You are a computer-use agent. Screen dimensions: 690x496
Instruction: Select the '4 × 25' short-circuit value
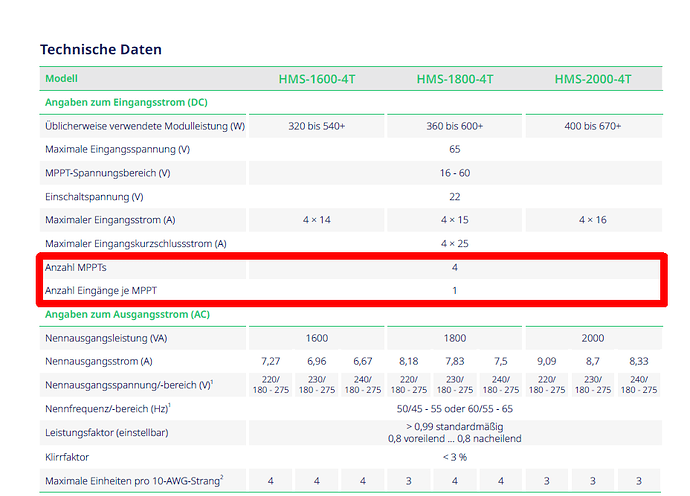click(x=455, y=244)
